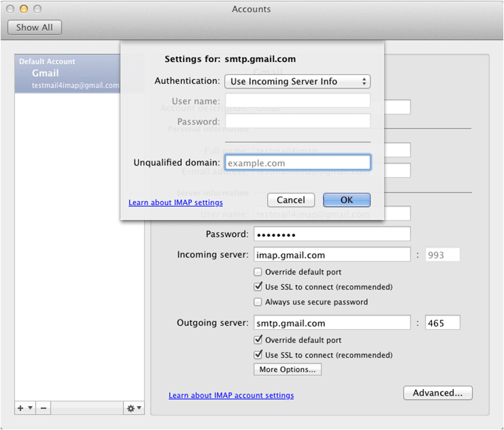This screenshot has width=504, height=430.
Task: Enable Always use secure password
Action: 258,302
